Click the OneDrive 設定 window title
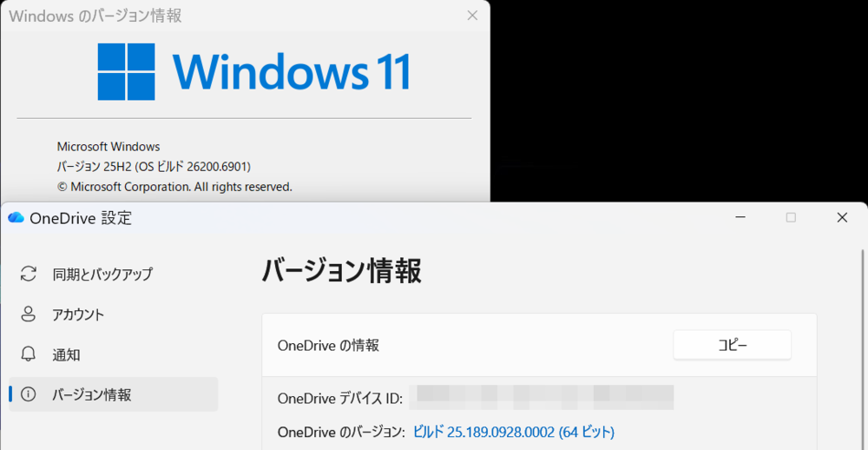Screen dimensions: 868x450 tap(81, 218)
